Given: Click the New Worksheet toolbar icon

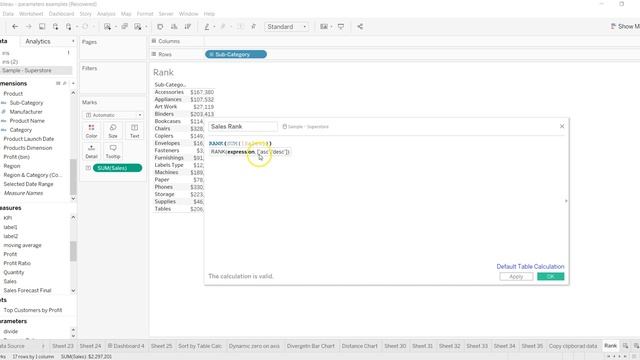Looking at the screenshot, I should 108,27.
